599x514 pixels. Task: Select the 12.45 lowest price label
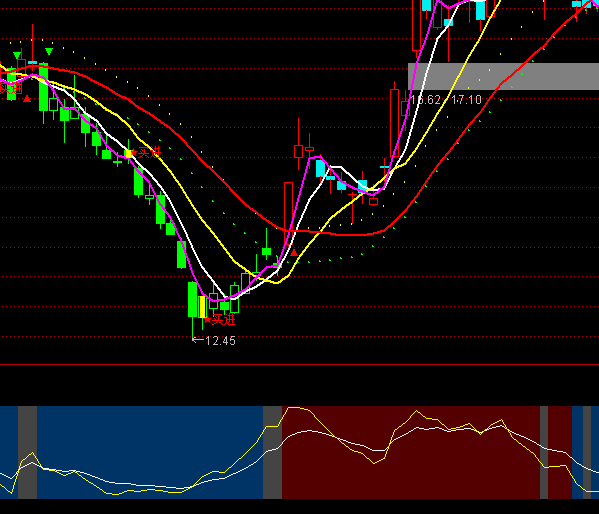(x=220, y=341)
